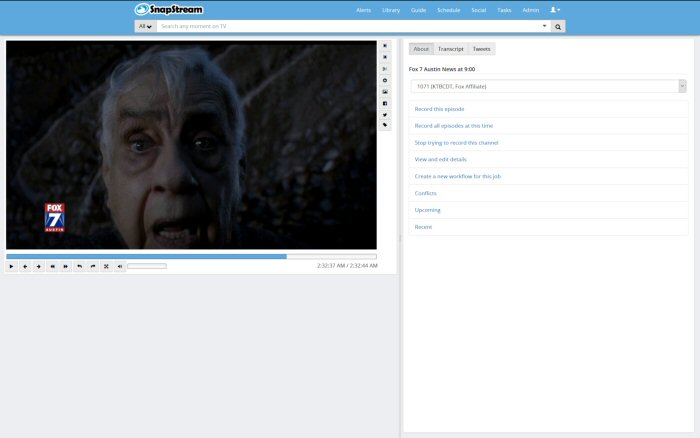Screen dimensions: 700x438
Task: Click the Fox 7 Austin News at 9:00 title
Action: click(x=442, y=69)
